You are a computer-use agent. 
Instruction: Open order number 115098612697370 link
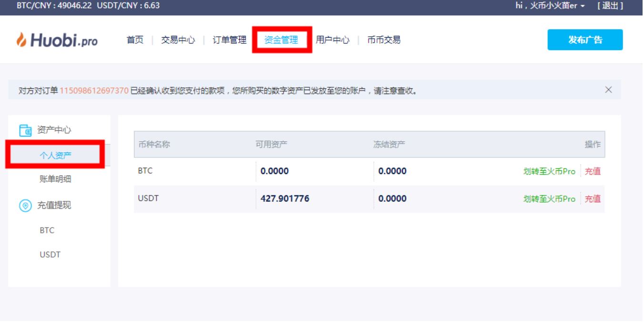click(x=94, y=90)
